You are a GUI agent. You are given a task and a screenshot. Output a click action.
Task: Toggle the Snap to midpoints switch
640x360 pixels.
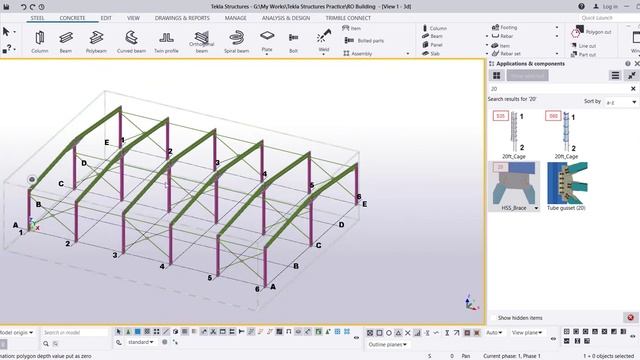point(398,333)
